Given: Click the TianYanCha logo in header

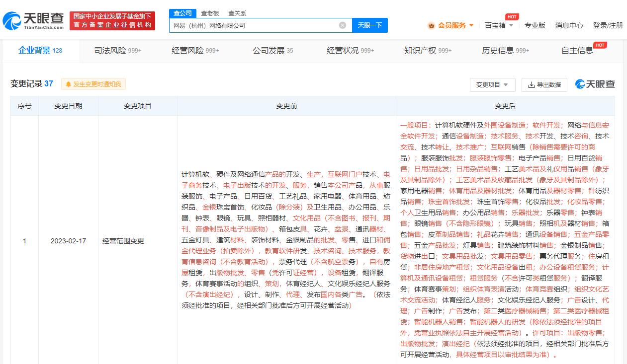Looking at the screenshot, I should coord(34,20).
